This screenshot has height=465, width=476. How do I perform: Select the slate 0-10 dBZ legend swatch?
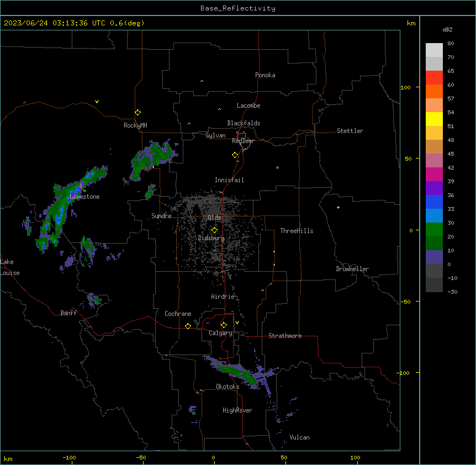(434, 257)
